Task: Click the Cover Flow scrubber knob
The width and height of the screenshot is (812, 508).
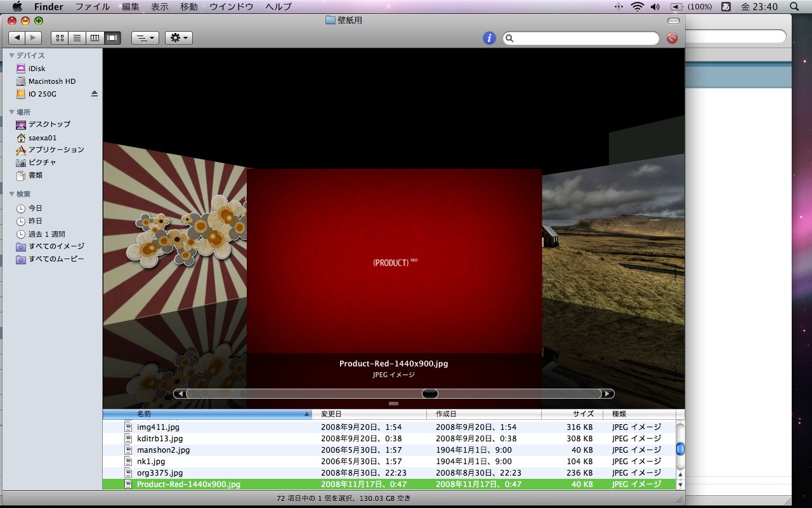Action: [430, 394]
